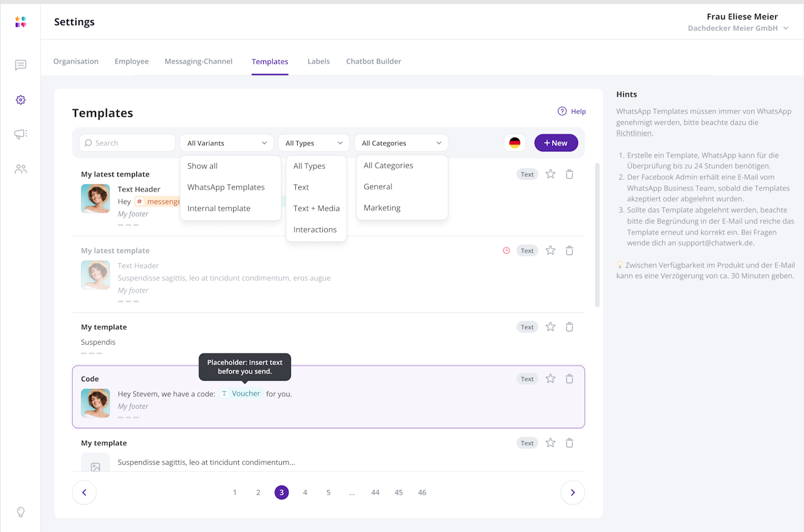Go to page 1
804x532 pixels.
point(235,492)
